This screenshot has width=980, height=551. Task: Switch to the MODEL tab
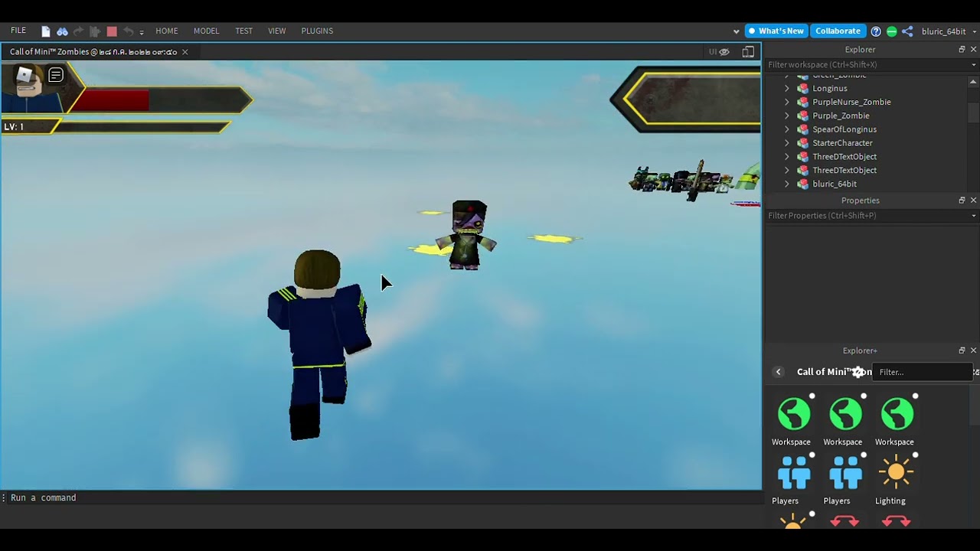click(x=207, y=31)
